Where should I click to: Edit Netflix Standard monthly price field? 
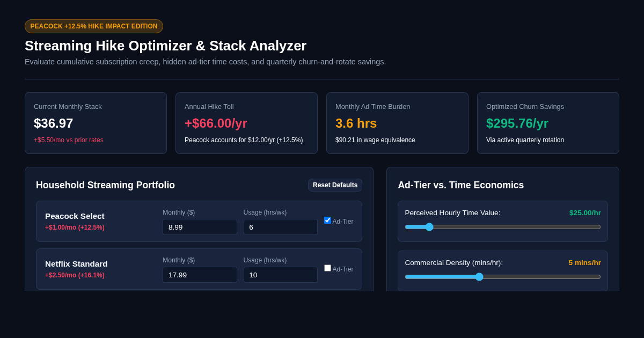(200, 275)
